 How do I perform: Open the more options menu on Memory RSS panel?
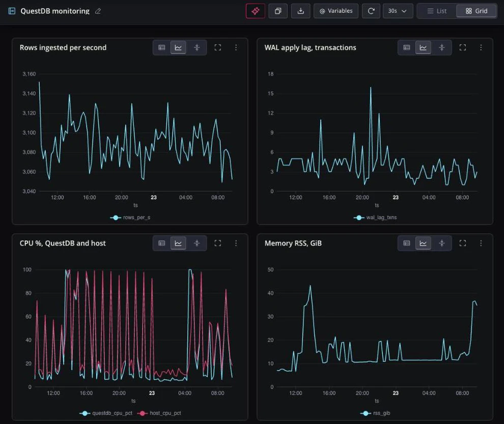[481, 243]
